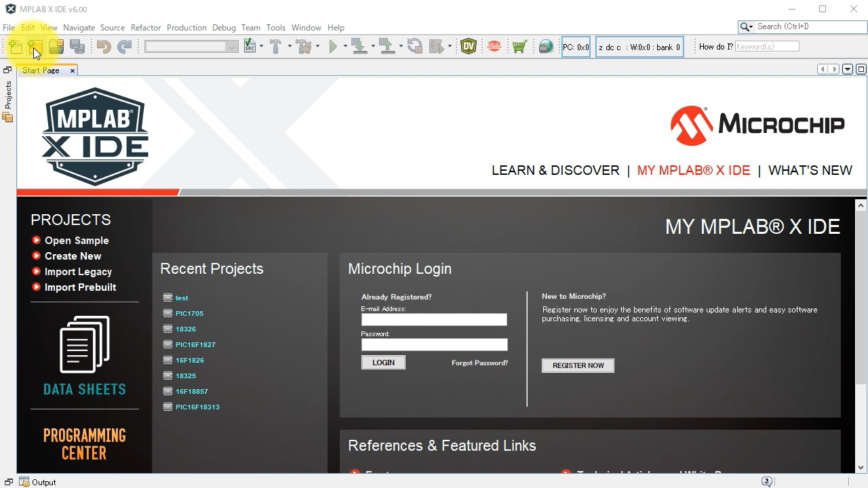Viewport: 868px width, 488px height.
Task: Switch to WHAT'S NEW section
Action: point(810,170)
